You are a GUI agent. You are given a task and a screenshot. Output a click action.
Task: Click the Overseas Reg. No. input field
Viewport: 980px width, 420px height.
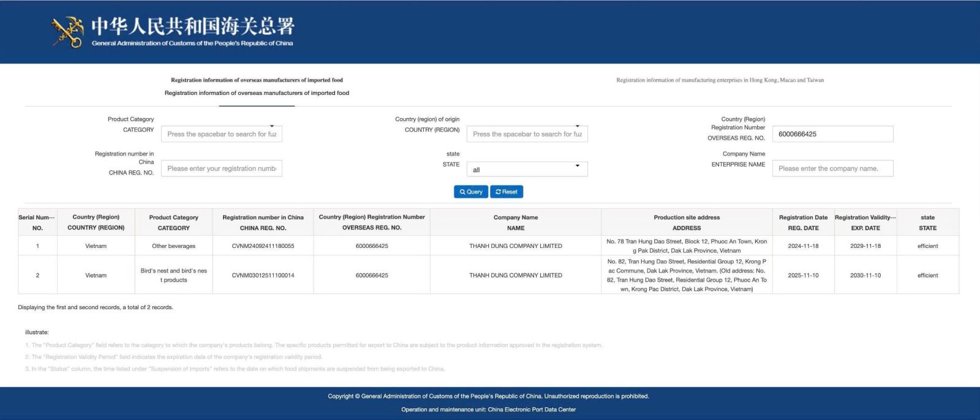tap(833, 134)
